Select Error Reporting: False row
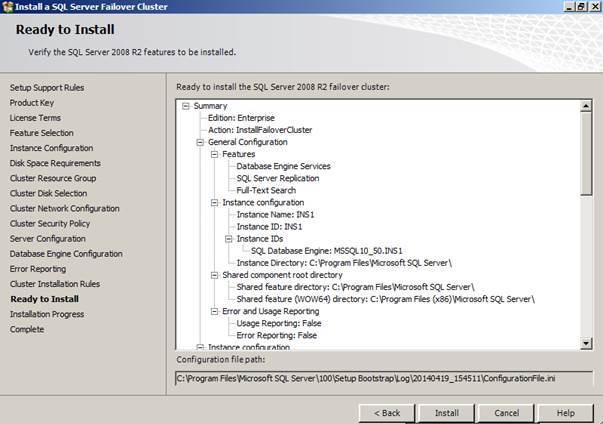This screenshot has height=424, width=603. [277, 335]
